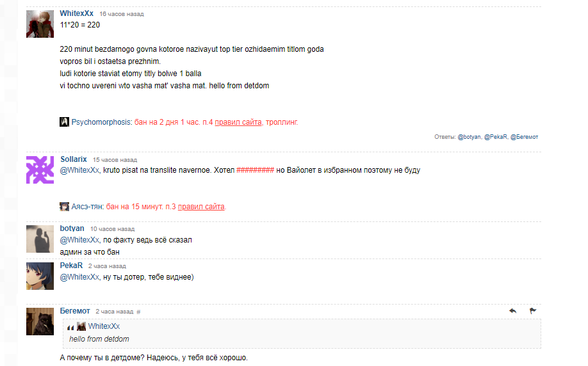The image size is (588, 366).
Task: Click Sollarix's purple pattern avatar
Action: [x=40, y=170]
